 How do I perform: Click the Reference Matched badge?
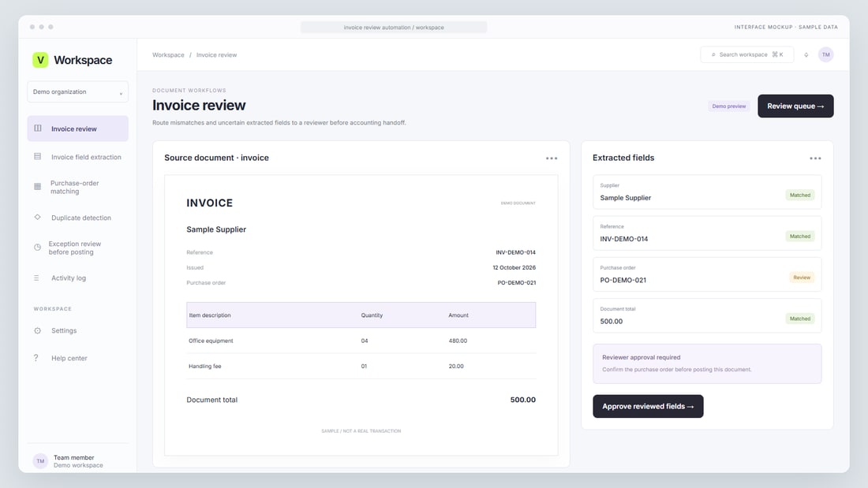coord(800,237)
